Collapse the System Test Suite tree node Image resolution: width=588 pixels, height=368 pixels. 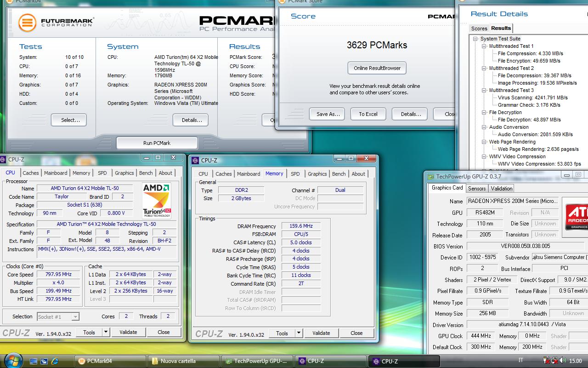[x=476, y=39]
